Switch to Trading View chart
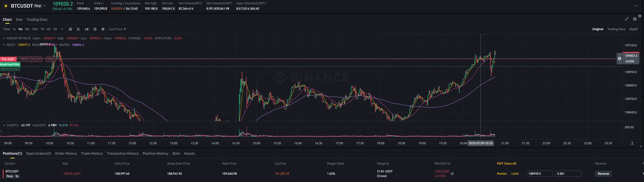This screenshot has width=644, height=182. point(616,29)
